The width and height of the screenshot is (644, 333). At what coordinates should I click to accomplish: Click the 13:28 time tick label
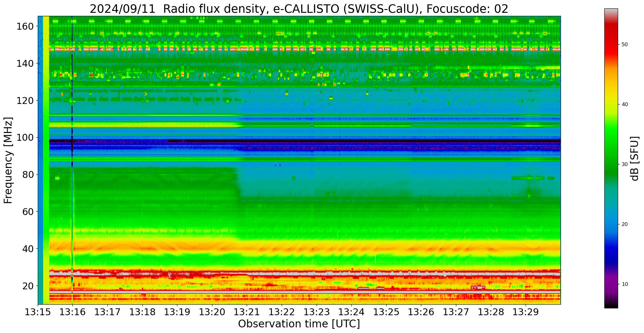click(491, 312)
